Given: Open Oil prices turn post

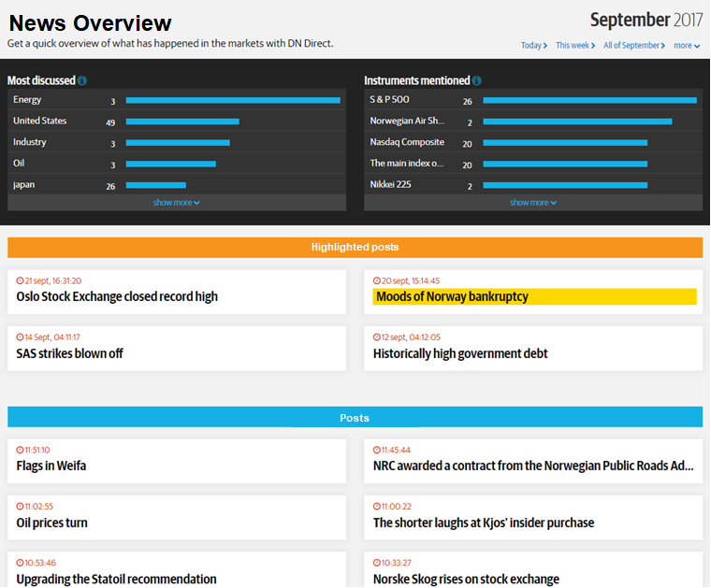Looking at the screenshot, I should point(52,523).
